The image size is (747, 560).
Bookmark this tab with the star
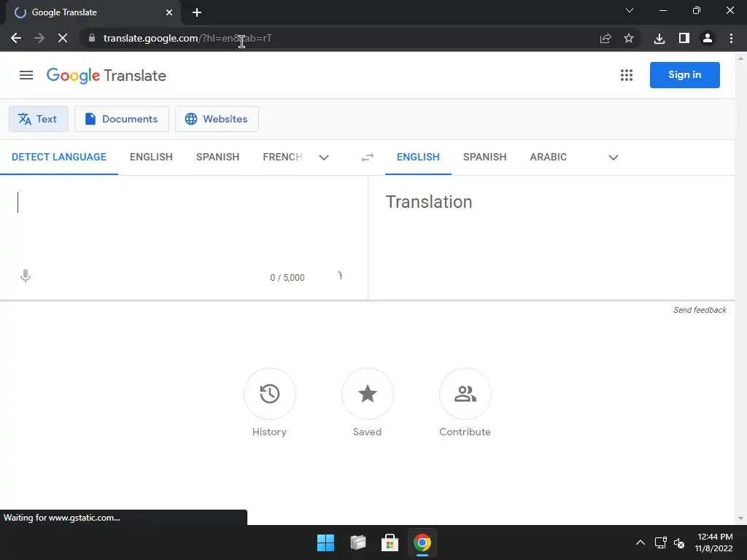pyautogui.click(x=629, y=38)
